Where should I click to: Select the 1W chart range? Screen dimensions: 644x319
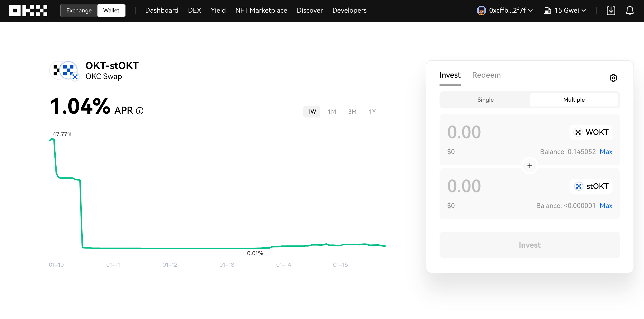[x=311, y=112]
